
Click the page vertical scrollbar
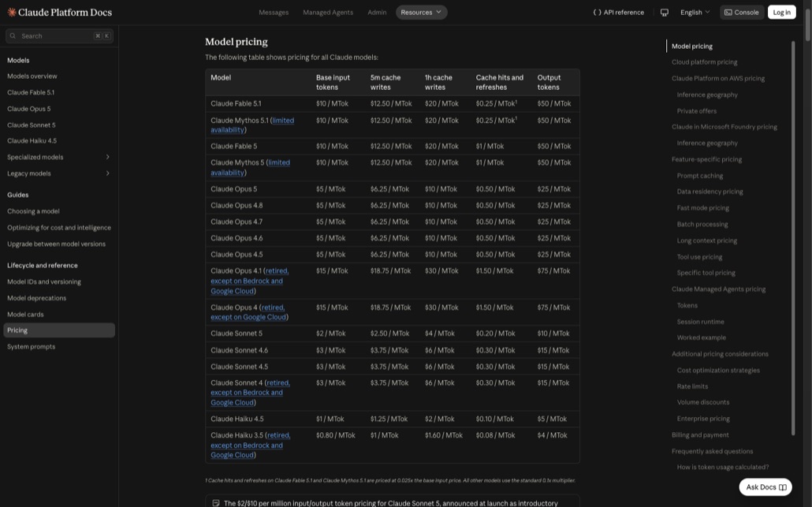(x=808, y=21)
